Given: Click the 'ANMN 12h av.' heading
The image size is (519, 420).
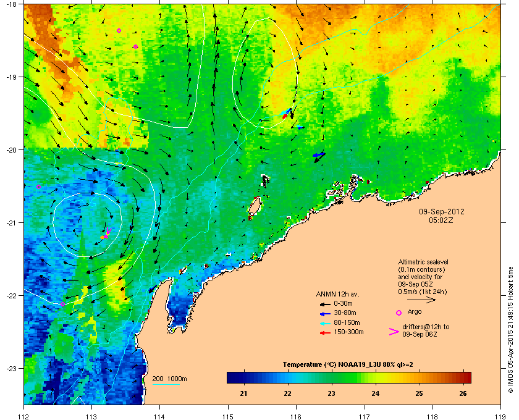Looking at the screenshot, I should tap(337, 294).
